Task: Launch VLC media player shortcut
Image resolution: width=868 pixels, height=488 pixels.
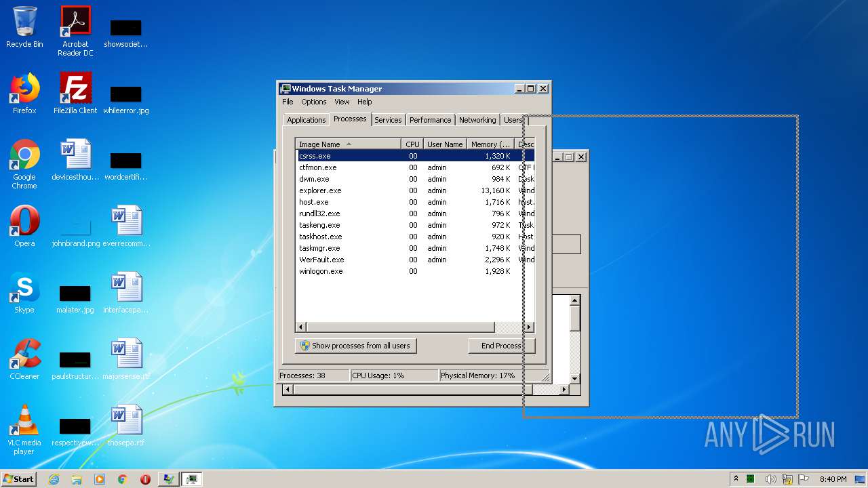Action: click(24, 430)
